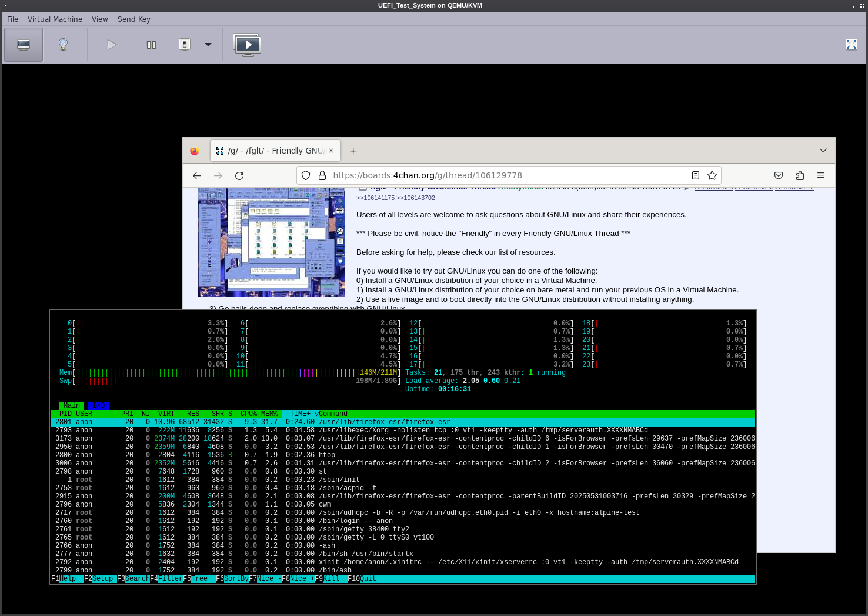Sort htop by USER column header
Image resolution: width=868 pixels, height=616 pixels.
(84, 414)
